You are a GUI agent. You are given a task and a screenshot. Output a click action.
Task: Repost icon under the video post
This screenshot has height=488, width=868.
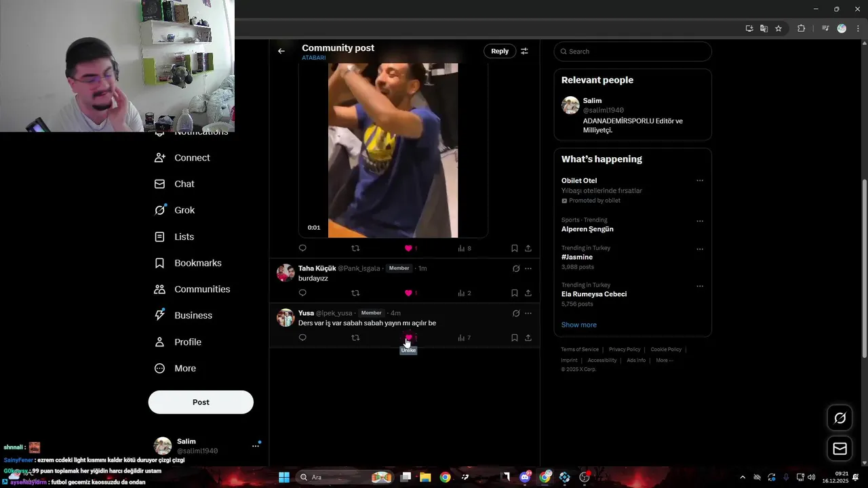click(355, 248)
